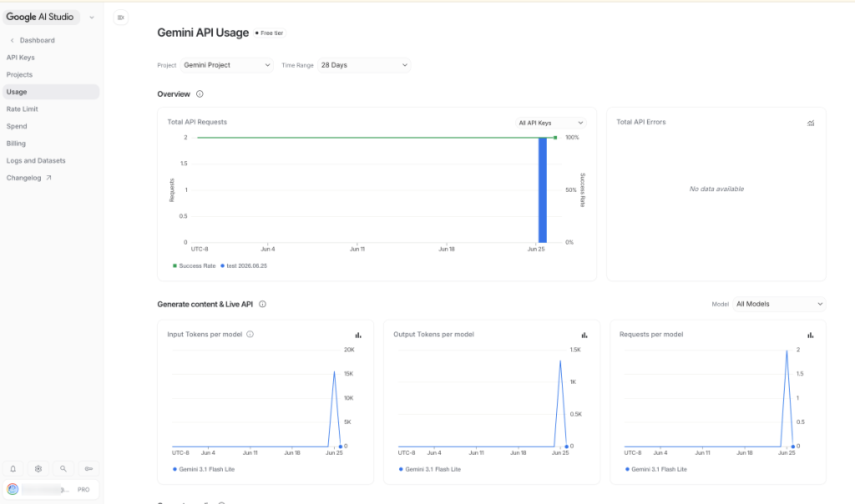Toggle bar chart view for Input Tokens

coord(358,335)
